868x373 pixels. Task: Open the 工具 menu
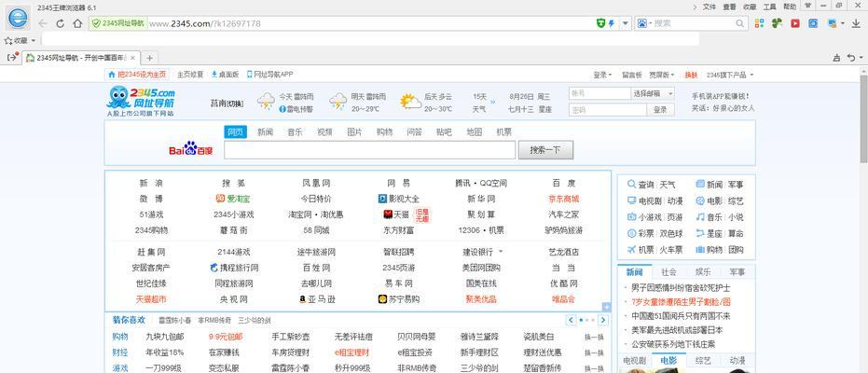(x=769, y=7)
